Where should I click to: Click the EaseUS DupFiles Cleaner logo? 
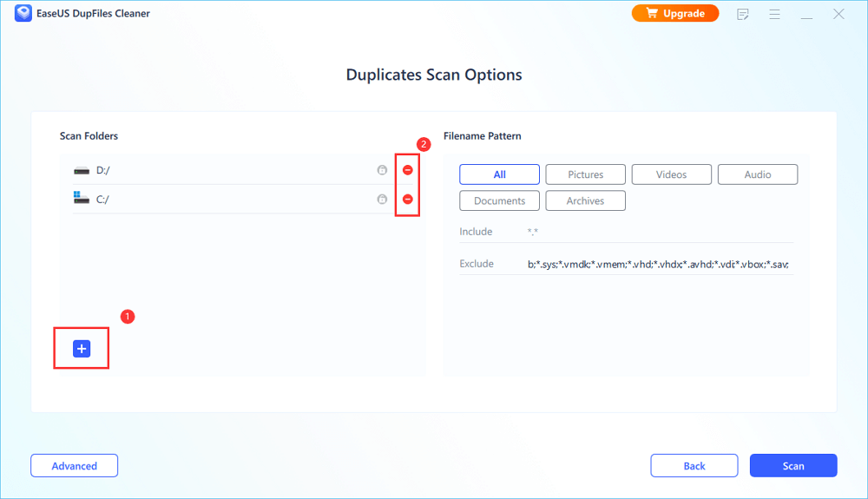[x=23, y=13]
